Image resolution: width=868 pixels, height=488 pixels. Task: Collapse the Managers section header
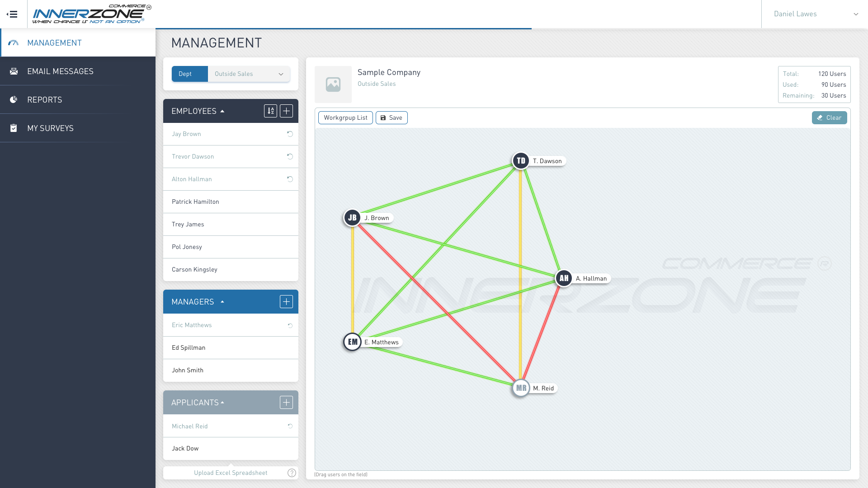point(198,302)
